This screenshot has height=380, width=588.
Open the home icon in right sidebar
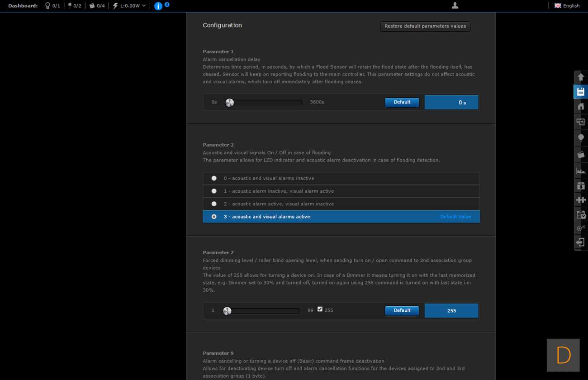pyautogui.click(x=581, y=106)
